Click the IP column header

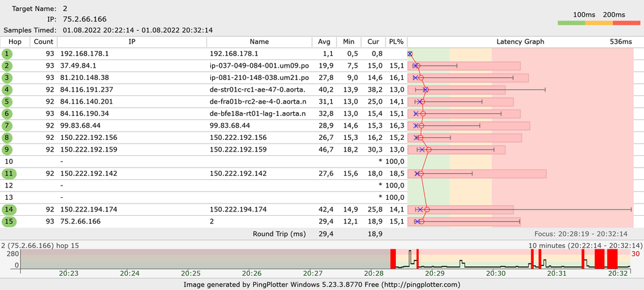132,41
